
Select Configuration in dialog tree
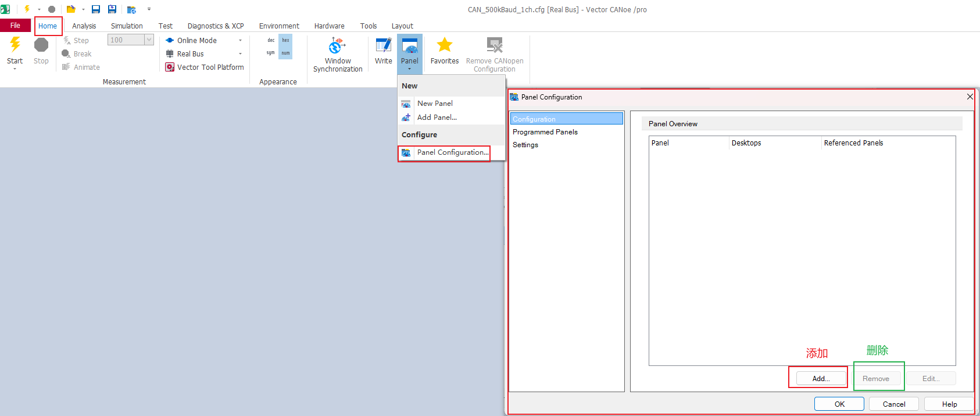click(x=567, y=119)
